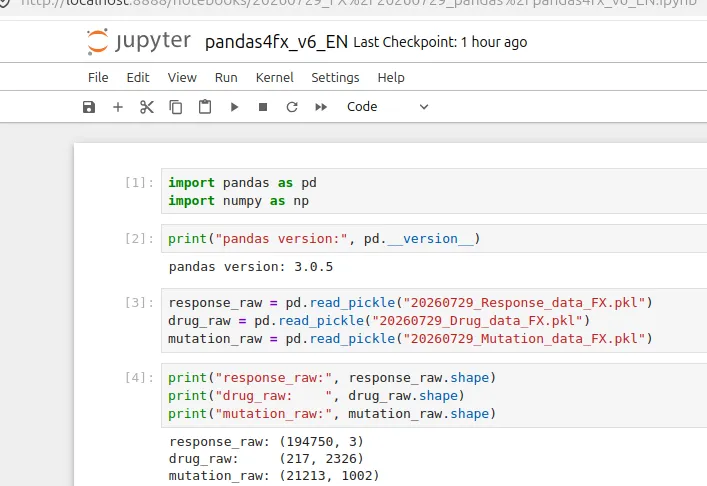This screenshot has height=486, width=707.
Task: Open the Help menu
Action: (x=391, y=78)
